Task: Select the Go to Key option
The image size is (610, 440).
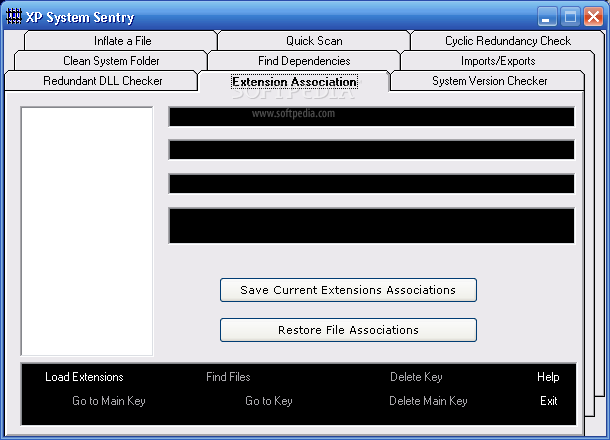Action: coord(268,401)
